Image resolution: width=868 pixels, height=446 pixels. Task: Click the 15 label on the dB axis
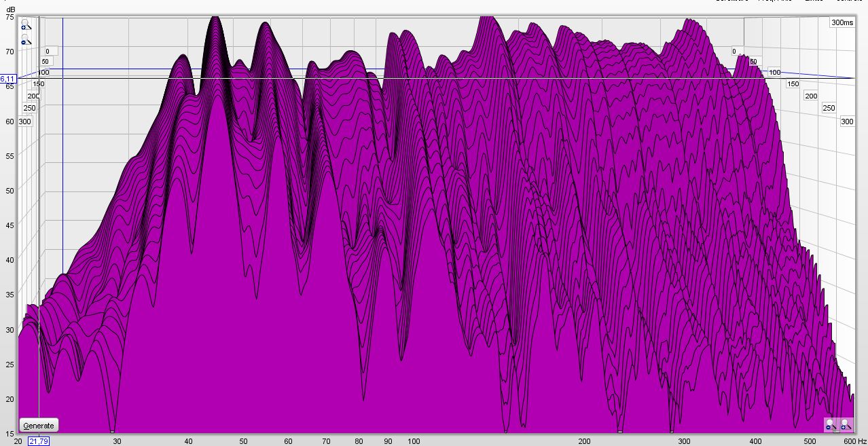point(10,432)
